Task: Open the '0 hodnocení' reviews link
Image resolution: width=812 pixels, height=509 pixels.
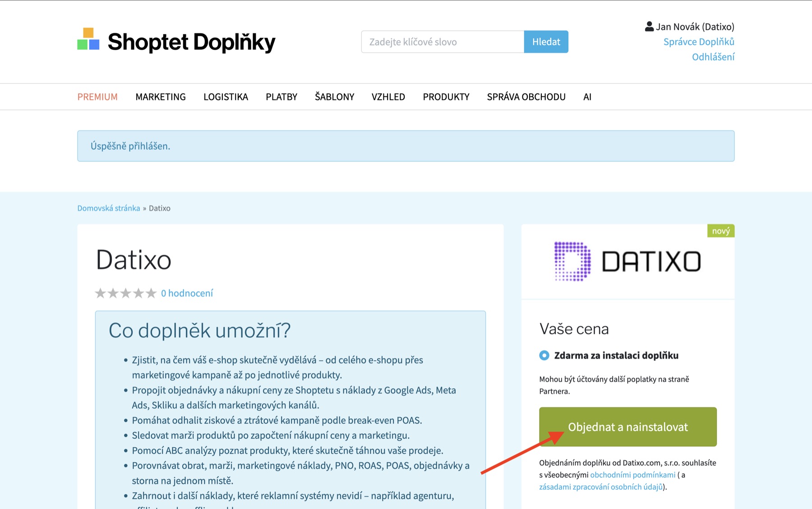Action: click(187, 293)
